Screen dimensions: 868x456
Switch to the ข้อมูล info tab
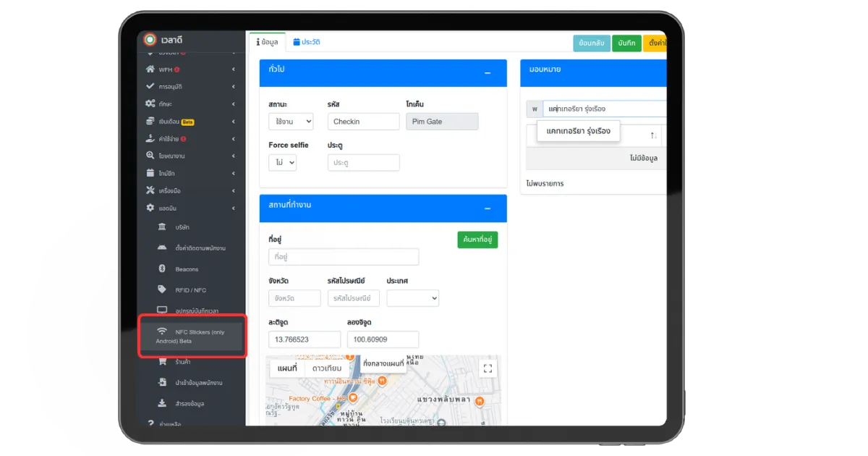click(267, 42)
